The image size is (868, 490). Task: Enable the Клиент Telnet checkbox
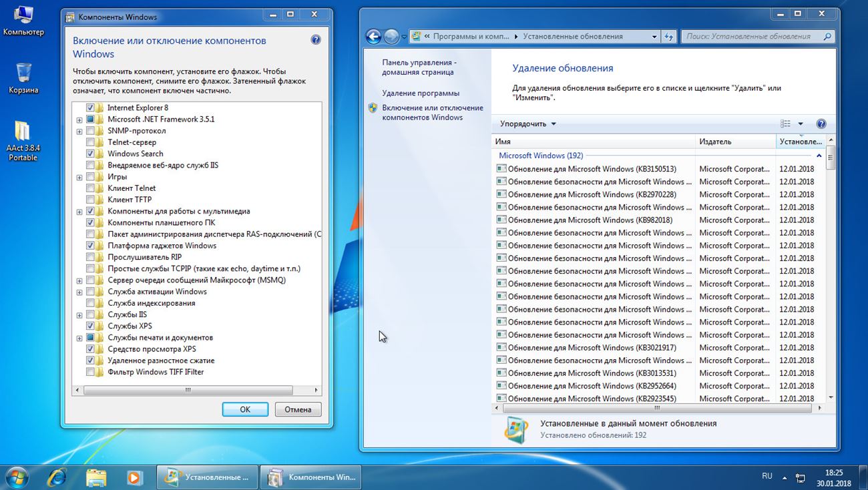click(90, 188)
